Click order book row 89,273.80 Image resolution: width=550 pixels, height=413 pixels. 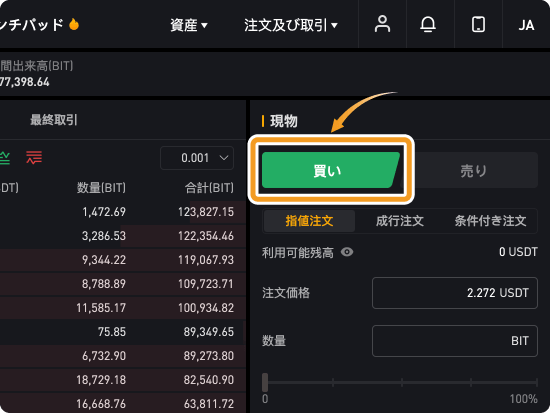(123, 356)
